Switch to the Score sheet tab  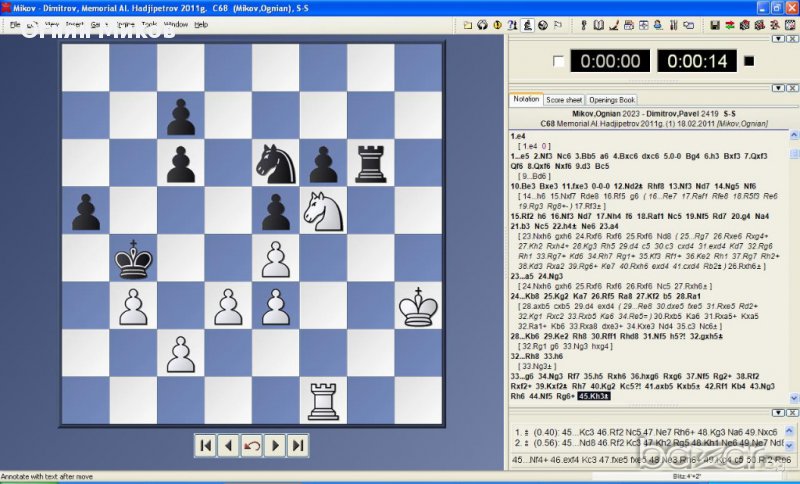tap(564, 100)
